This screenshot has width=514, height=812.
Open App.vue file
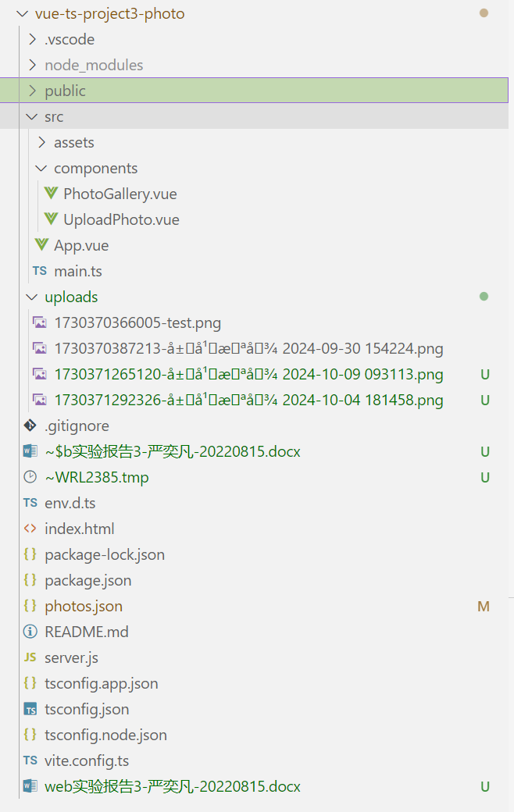pyautogui.click(x=81, y=245)
